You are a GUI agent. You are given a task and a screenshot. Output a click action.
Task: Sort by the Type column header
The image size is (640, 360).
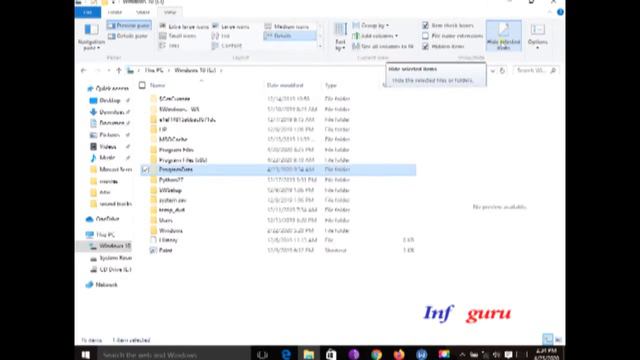[x=330, y=85]
